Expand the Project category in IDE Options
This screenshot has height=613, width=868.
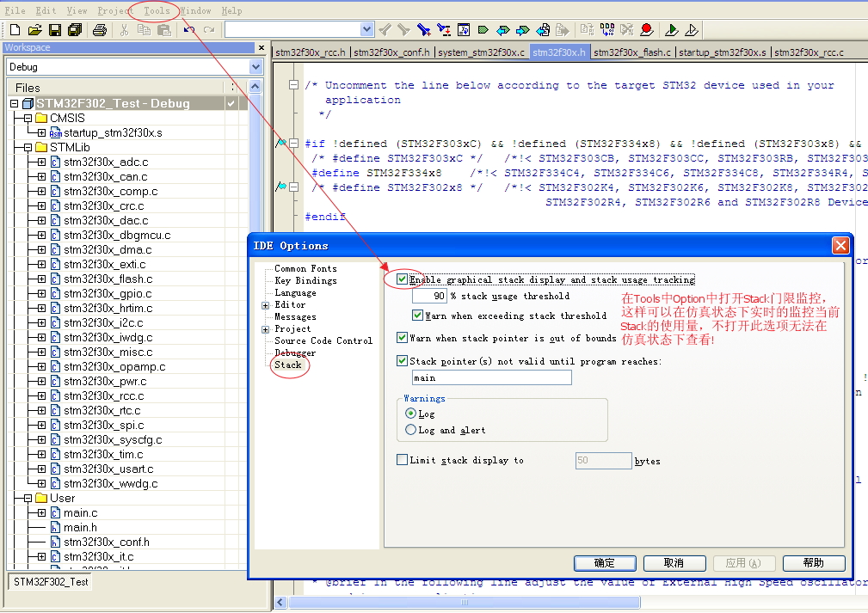[266, 329]
